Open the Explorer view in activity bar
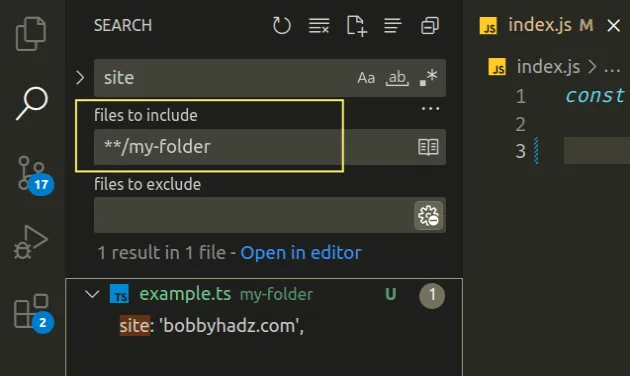This screenshot has height=376, width=630. (x=31, y=34)
